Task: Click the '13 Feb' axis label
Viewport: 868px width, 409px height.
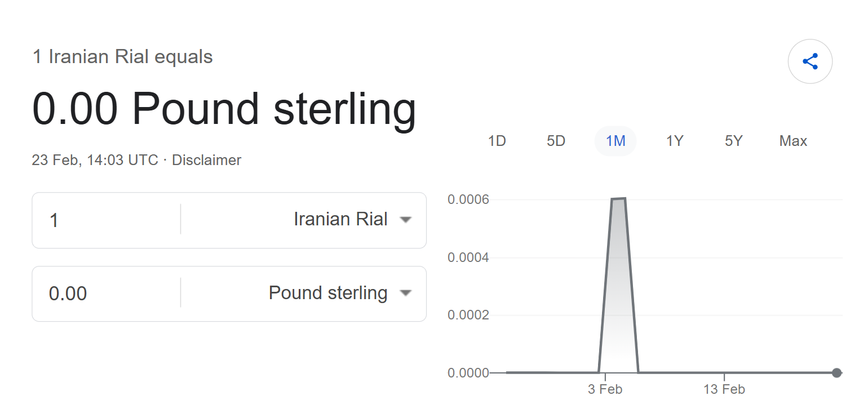Action: (x=724, y=389)
